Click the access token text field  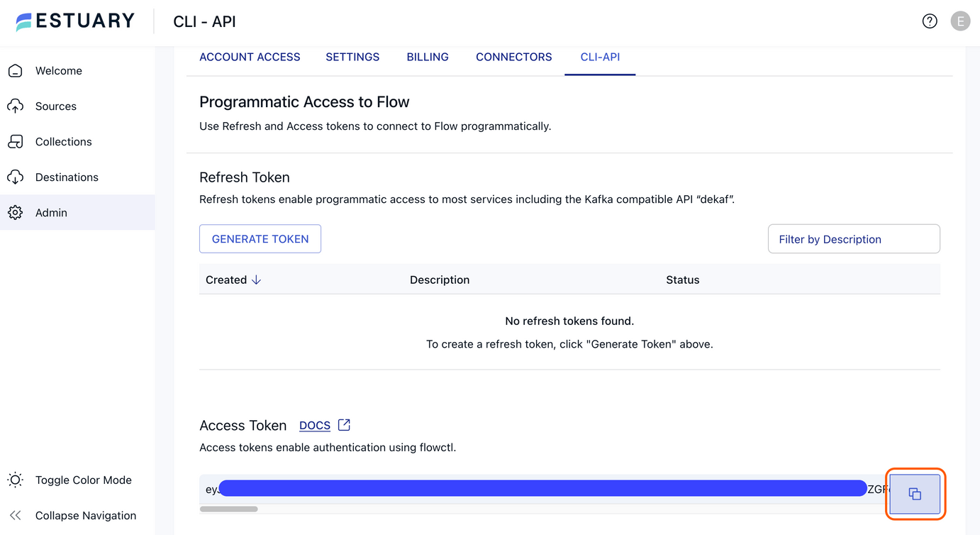click(x=544, y=489)
